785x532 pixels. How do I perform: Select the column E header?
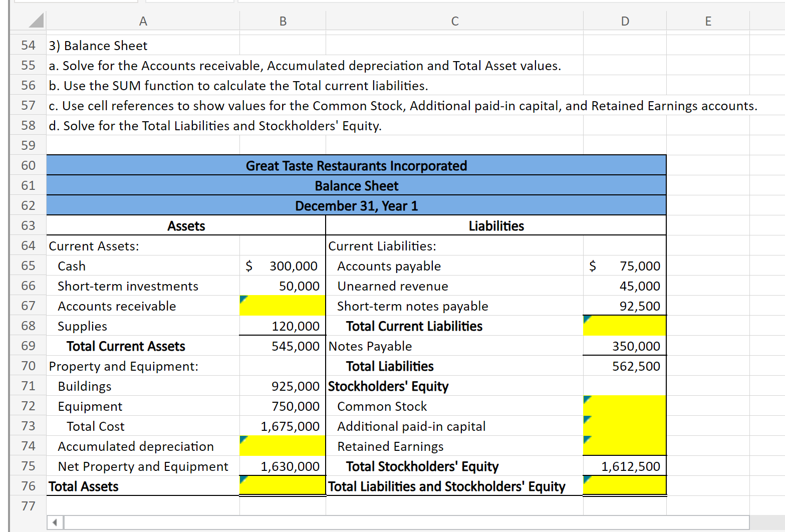coord(708,21)
